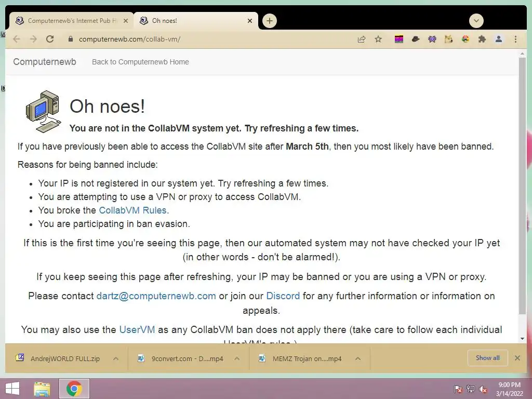Open the UserVM link
This screenshot has height=399, width=532.
coord(137,329)
